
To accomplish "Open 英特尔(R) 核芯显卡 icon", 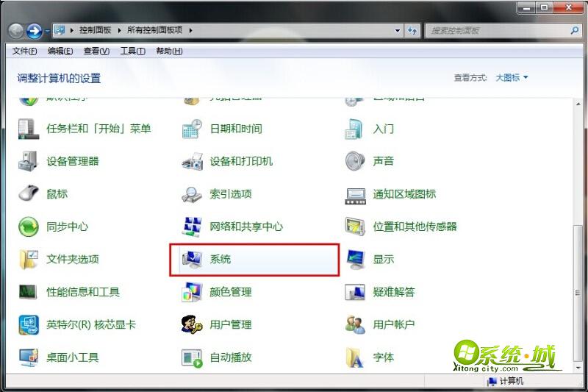I will tap(29, 324).
